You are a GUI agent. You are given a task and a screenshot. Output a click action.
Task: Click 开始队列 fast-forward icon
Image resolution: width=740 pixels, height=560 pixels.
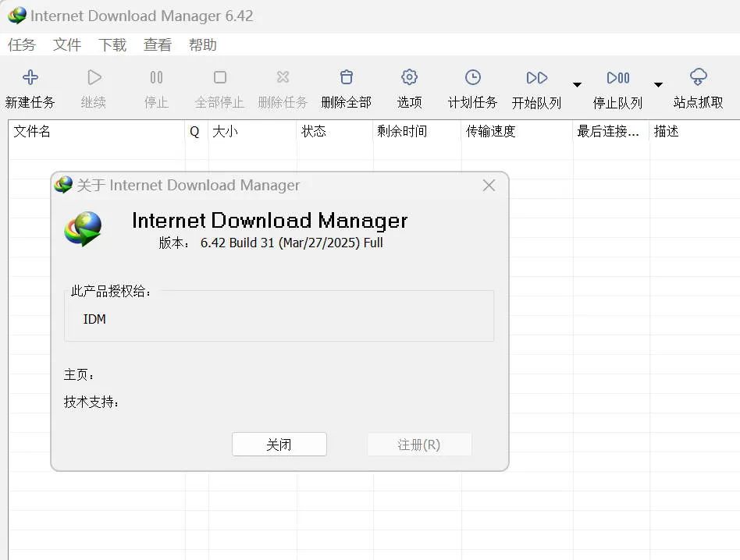[x=536, y=78]
